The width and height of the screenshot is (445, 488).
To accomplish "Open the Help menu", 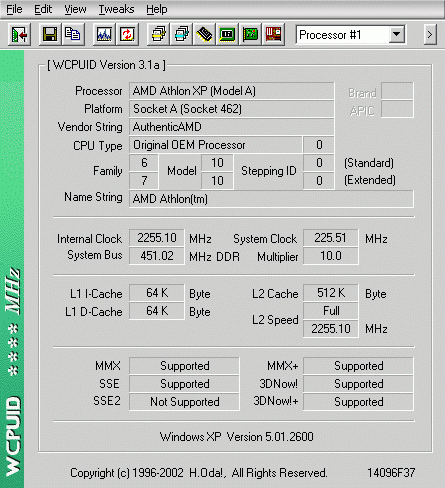I will tap(157, 9).
